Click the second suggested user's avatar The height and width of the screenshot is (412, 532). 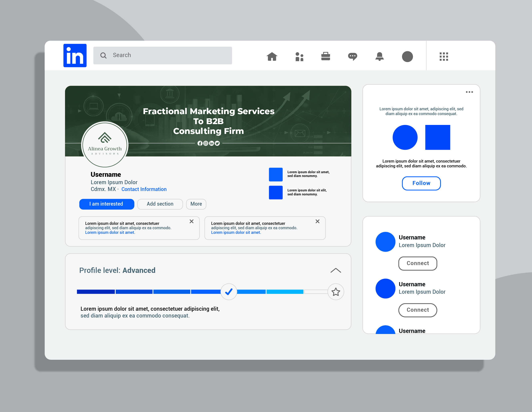point(385,288)
